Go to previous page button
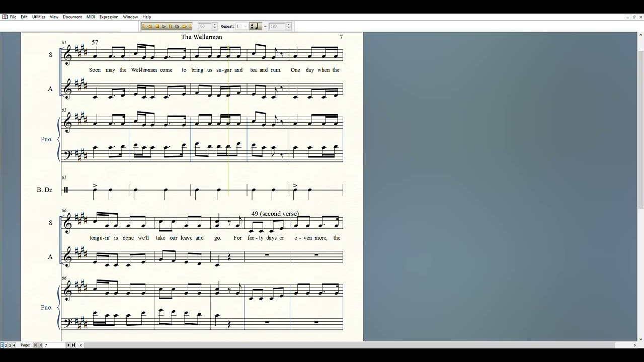This screenshot has height=362, width=644. pyautogui.click(x=40, y=345)
